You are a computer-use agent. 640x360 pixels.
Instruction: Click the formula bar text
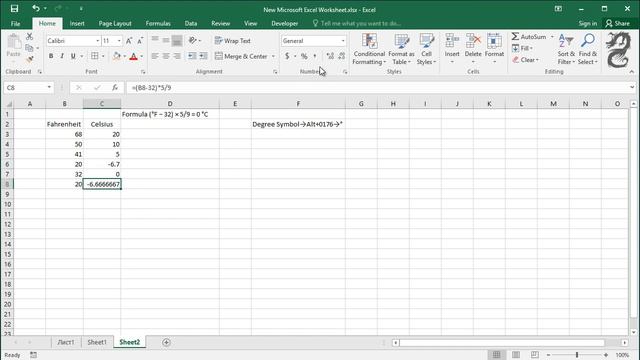coord(151,87)
